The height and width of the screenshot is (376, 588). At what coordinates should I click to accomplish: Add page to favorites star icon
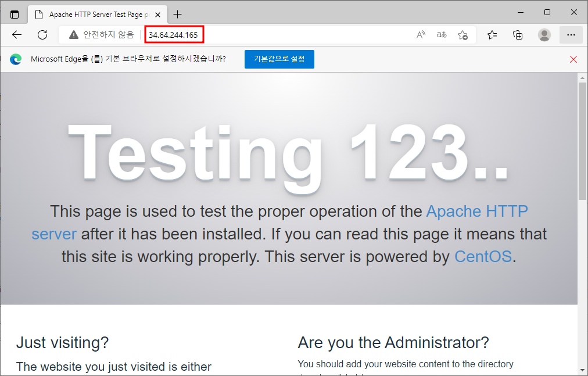coord(462,35)
